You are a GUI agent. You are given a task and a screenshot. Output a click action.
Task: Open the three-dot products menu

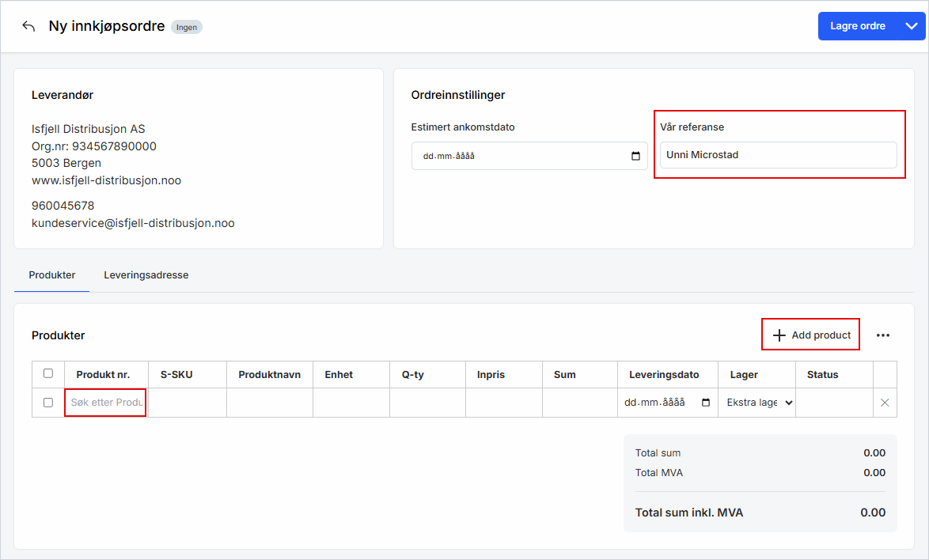[883, 335]
